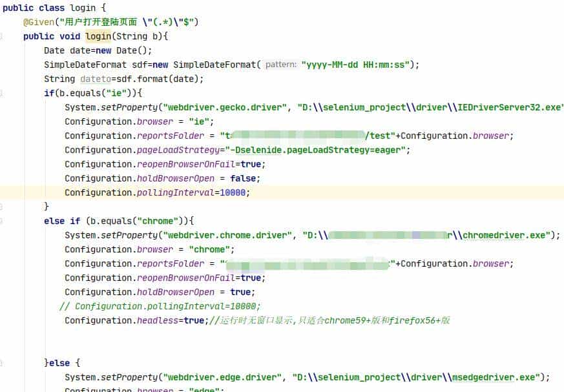Click the 10000 value on the highlighted pollingInterval line
This screenshot has width=564, height=392.
(x=233, y=192)
